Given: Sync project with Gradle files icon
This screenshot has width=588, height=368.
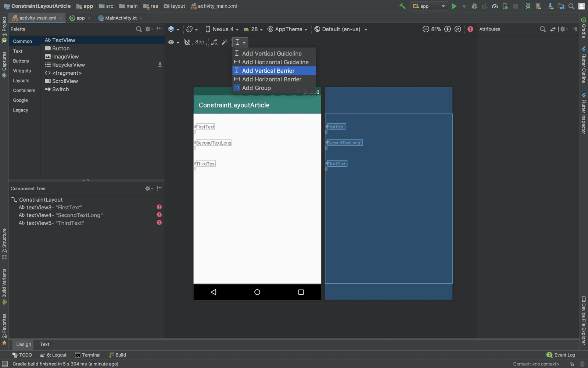Looking at the screenshot, I should [x=528, y=6].
